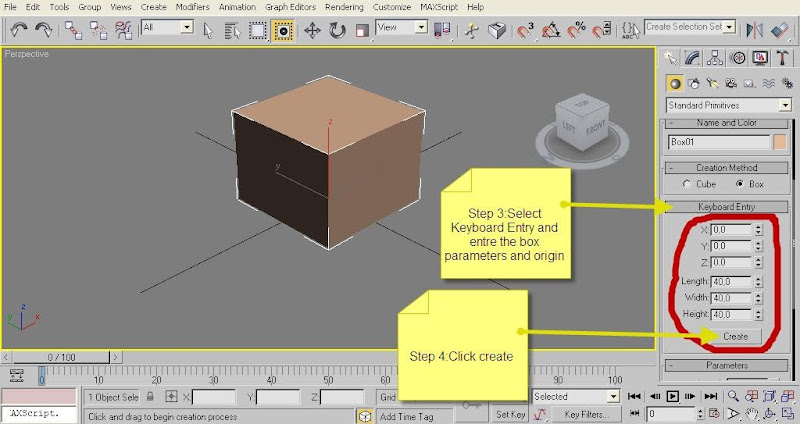Open the Utilities hammer panel tab
Screen dimensions: 800x424
pos(780,59)
